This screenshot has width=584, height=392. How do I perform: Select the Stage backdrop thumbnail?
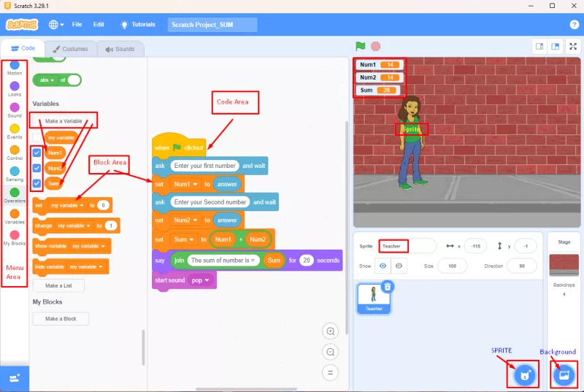coord(564,265)
